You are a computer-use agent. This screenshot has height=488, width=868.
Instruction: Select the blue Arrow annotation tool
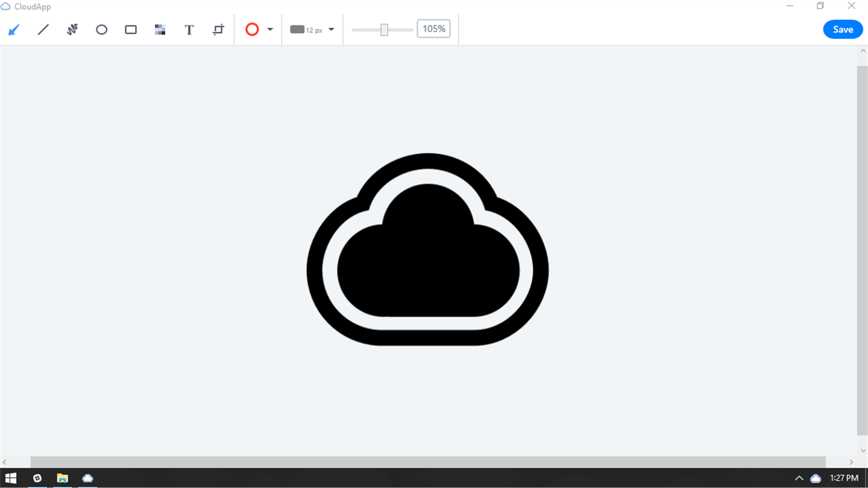pyautogui.click(x=14, y=30)
